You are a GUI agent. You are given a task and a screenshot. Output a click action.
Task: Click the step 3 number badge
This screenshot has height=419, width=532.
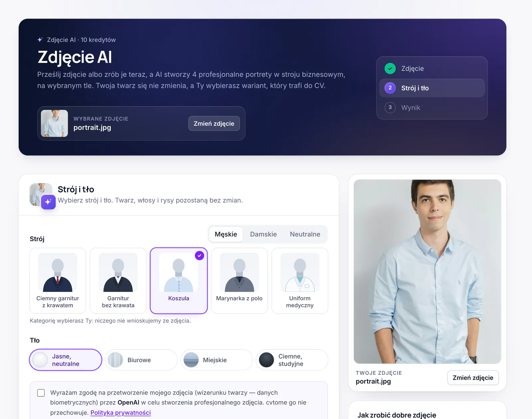click(390, 107)
